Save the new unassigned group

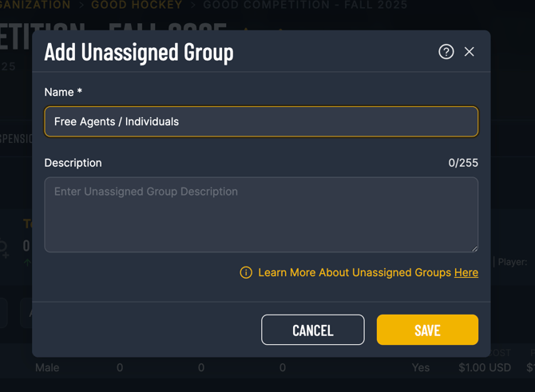click(x=427, y=330)
